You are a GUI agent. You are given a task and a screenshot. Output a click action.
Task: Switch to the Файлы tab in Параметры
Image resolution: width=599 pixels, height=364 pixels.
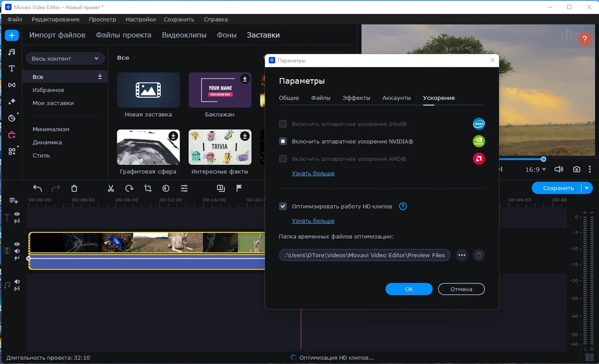[x=321, y=98]
